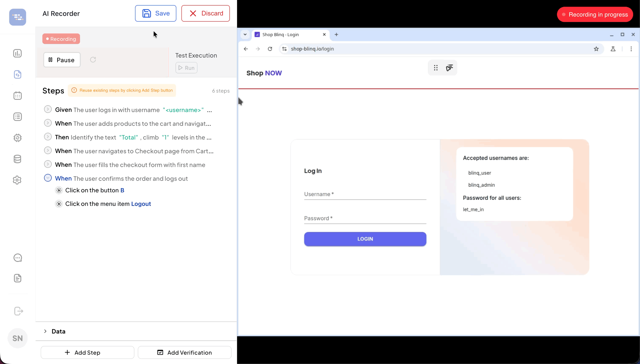Save the recording
The image size is (640, 364).
click(156, 13)
